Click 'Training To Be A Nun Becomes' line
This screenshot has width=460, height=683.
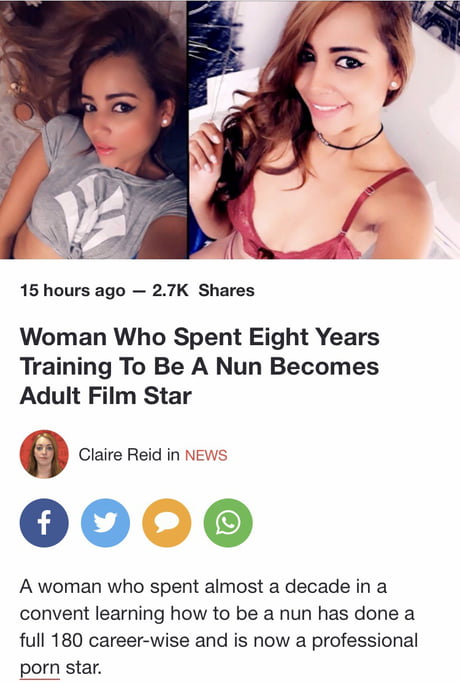click(199, 367)
